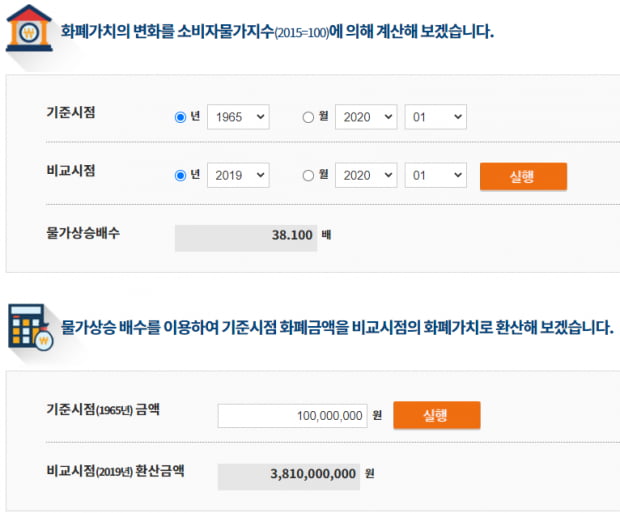Viewport: 620px width, 513px height.
Task: Click the bank building icon
Action: point(29,28)
